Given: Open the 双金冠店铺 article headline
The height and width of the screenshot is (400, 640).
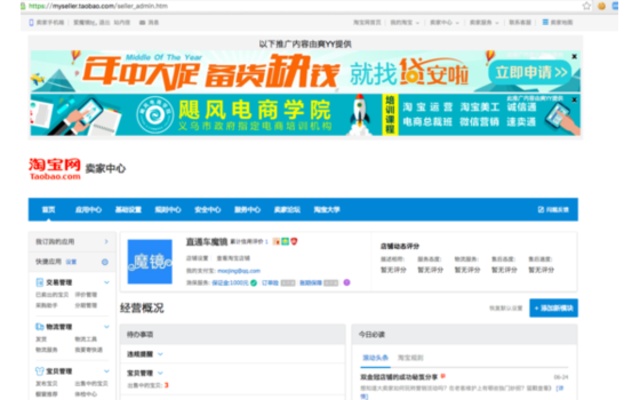Looking at the screenshot, I should click(399, 377).
